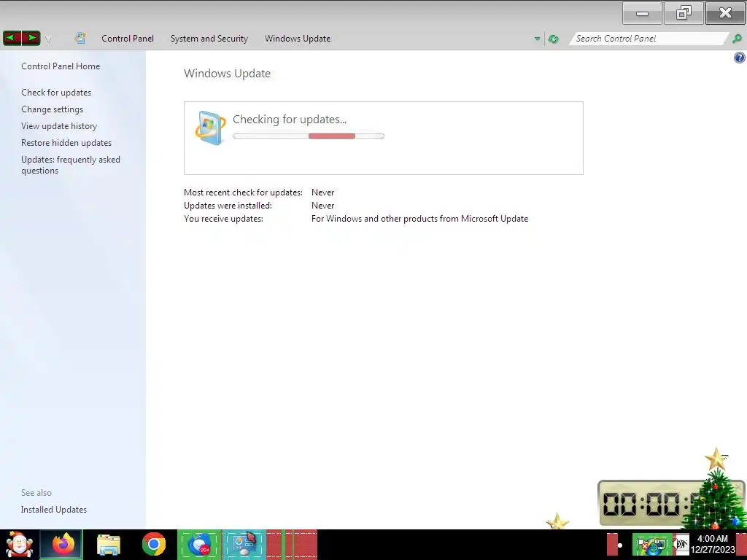Image resolution: width=747 pixels, height=560 pixels.
Task: Click the volume speaker tray icon
Action: pyautogui.click(x=681, y=545)
